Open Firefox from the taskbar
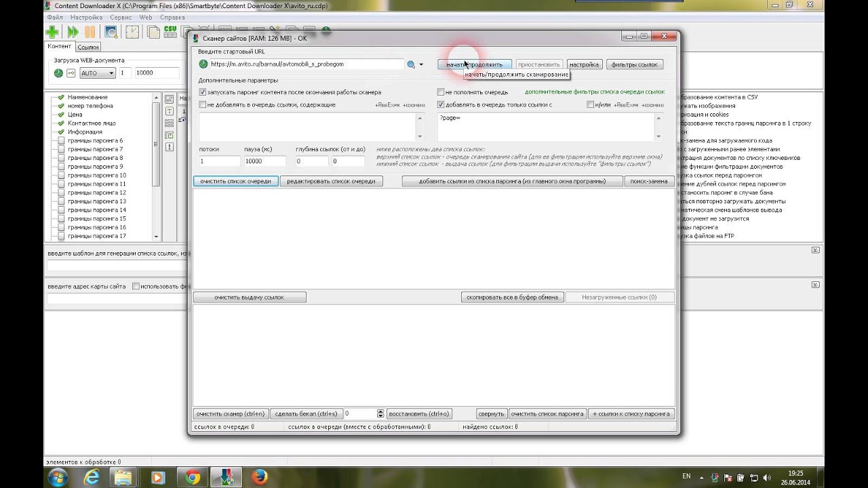The width and height of the screenshot is (868, 488). pyautogui.click(x=259, y=477)
